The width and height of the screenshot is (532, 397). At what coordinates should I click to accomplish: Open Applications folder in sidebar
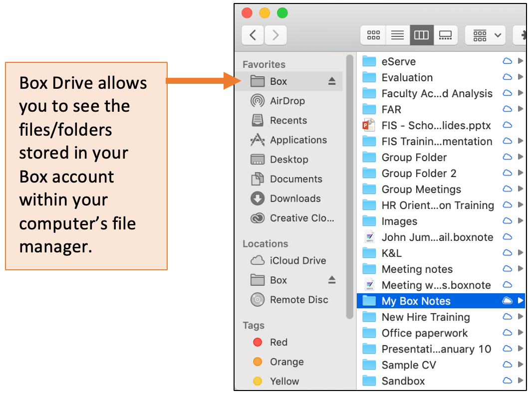[x=289, y=140]
